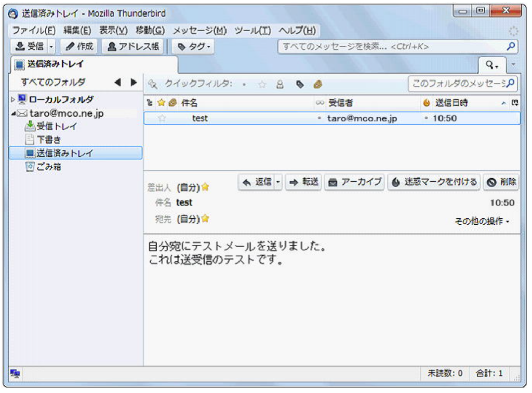Viewport: 532px width, 393px height.
Task: Select the test message subject
Action: (x=200, y=118)
